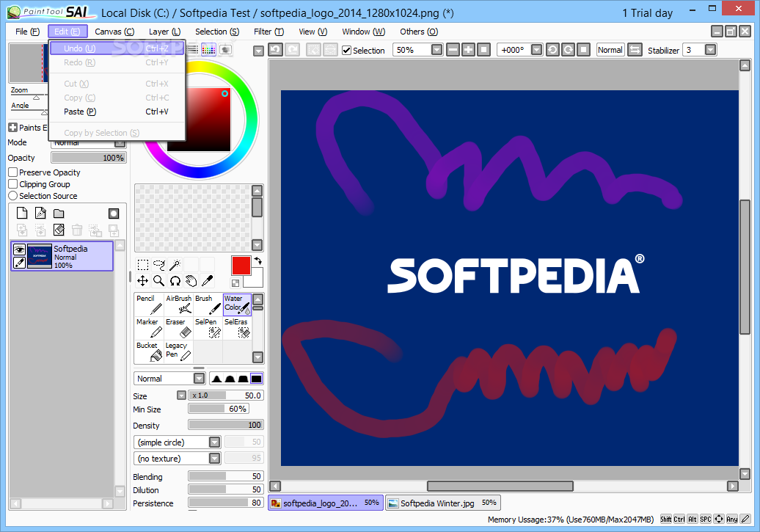Choose the rectangular selection tool
The image size is (760, 532).
click(142, 265)
